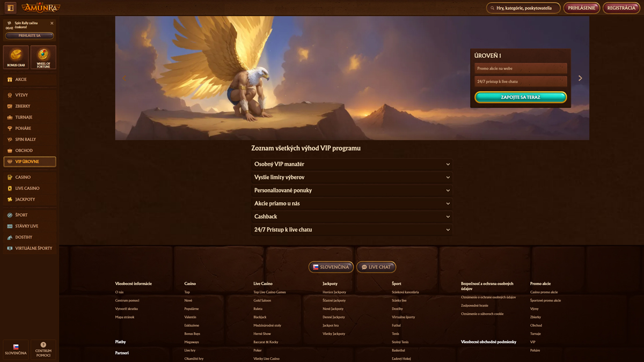Open Jackpoty from the sidebar menu
This screenshot has width=644, height=362.
click(x=25, y=200)
